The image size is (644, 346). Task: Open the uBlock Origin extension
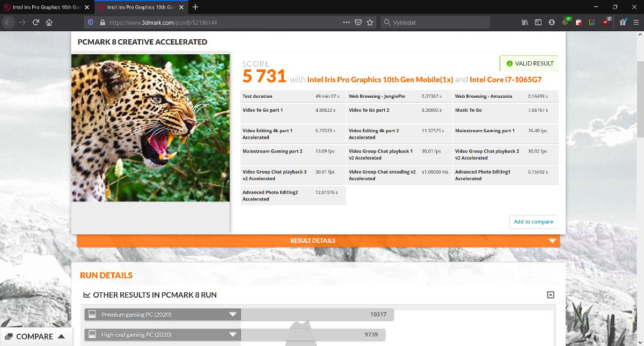click(x=606, y=22)
